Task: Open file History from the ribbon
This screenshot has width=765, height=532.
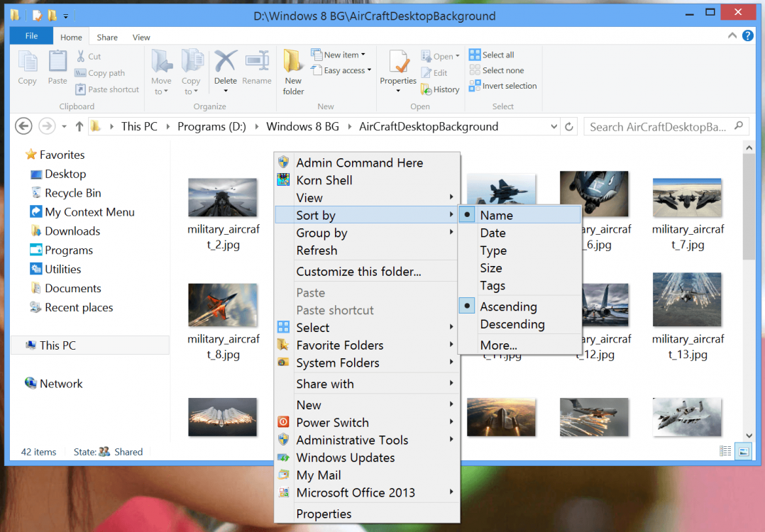Action: pyautogui.click(x=440, y=89)
